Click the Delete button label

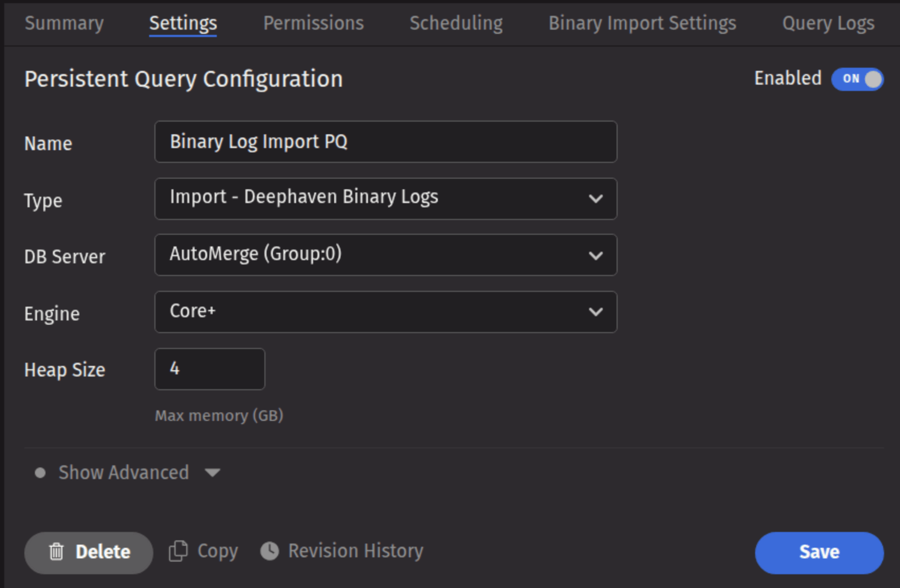(x=103, y=552)
